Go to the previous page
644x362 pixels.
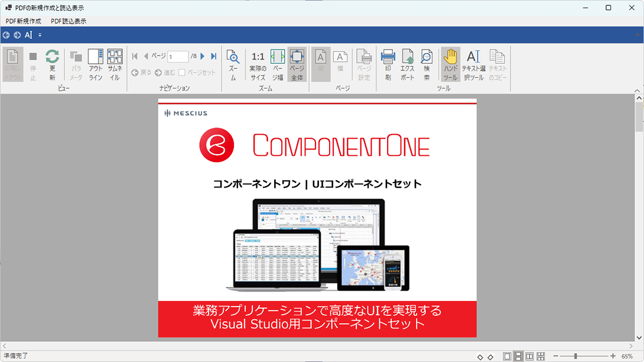146,56
